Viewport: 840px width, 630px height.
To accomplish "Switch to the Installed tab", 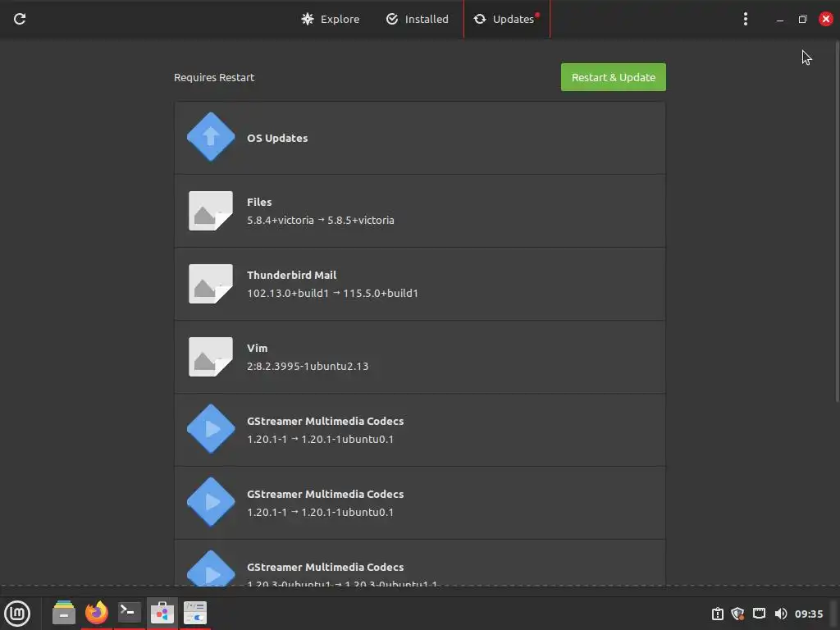I will click(x=417, y=20).
